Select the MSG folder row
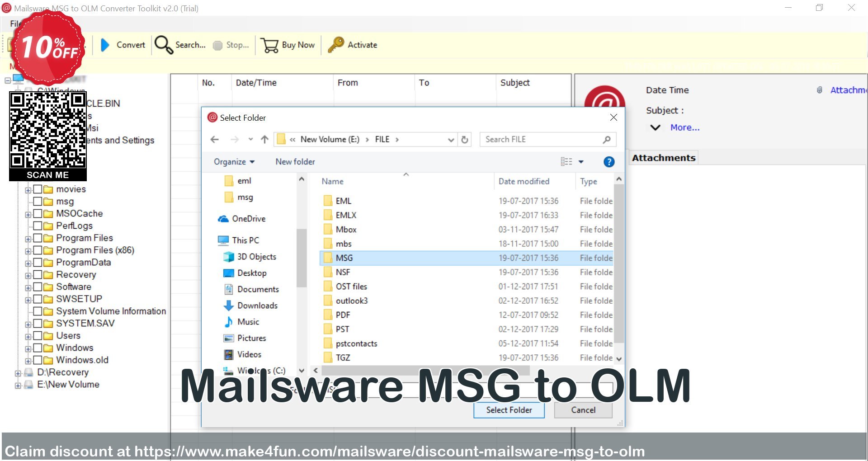Viewport: 868px width, 461px height. pyautogui.click(x=467, y=258)
